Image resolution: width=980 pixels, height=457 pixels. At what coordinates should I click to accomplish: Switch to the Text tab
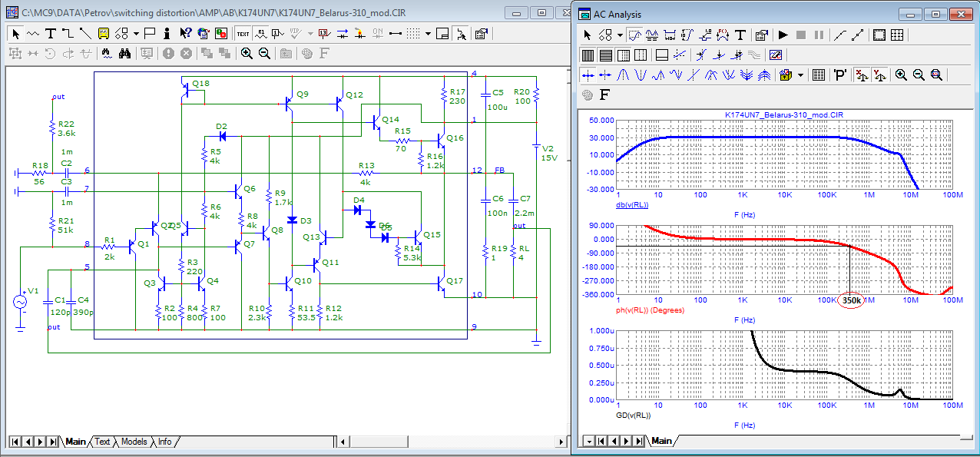(x=102, y=442)
